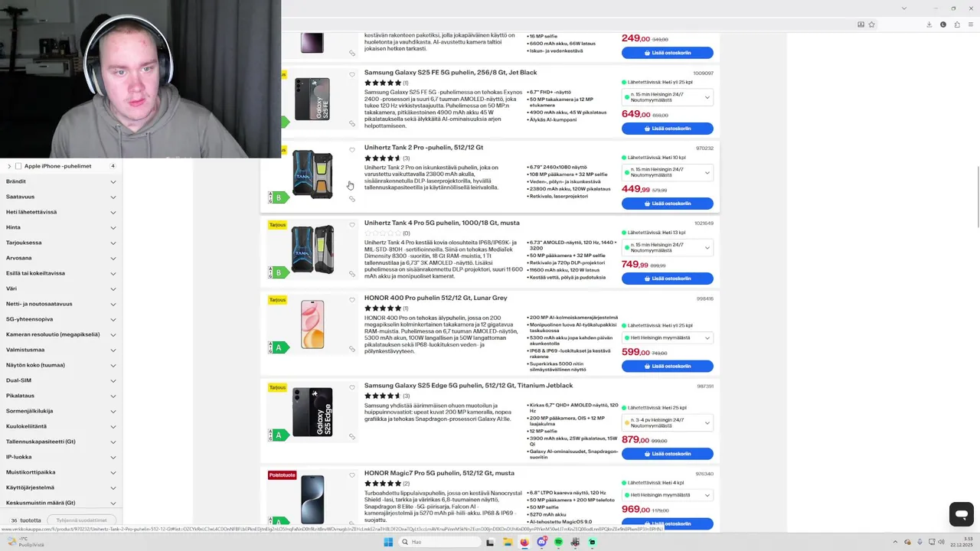
Task: Click the install-app icon in address bar
Action: click(x=861, y=24)
